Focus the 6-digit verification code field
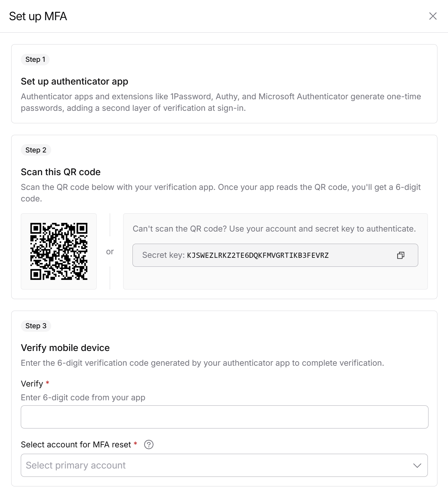This screenshot has height=497, width=448. [224, 417]
